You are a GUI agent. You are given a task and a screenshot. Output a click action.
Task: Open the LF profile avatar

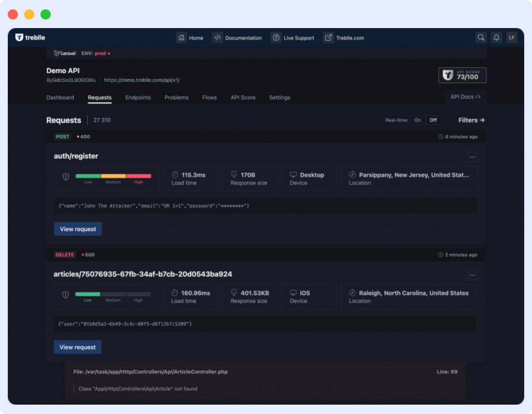coord(512,37)
